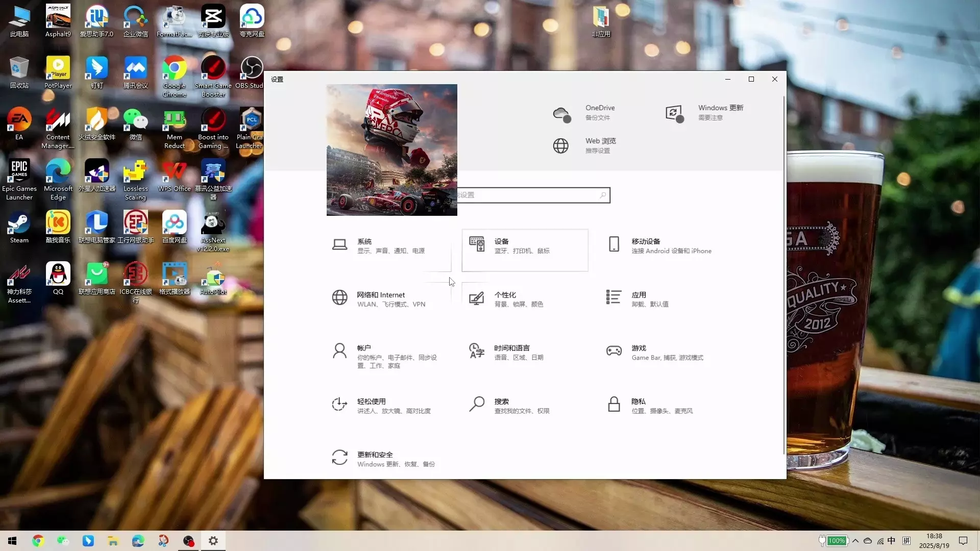Click the Web browsing recommended settings link
The width and height of the screenshot is (980, 551).
click(600, 145)
